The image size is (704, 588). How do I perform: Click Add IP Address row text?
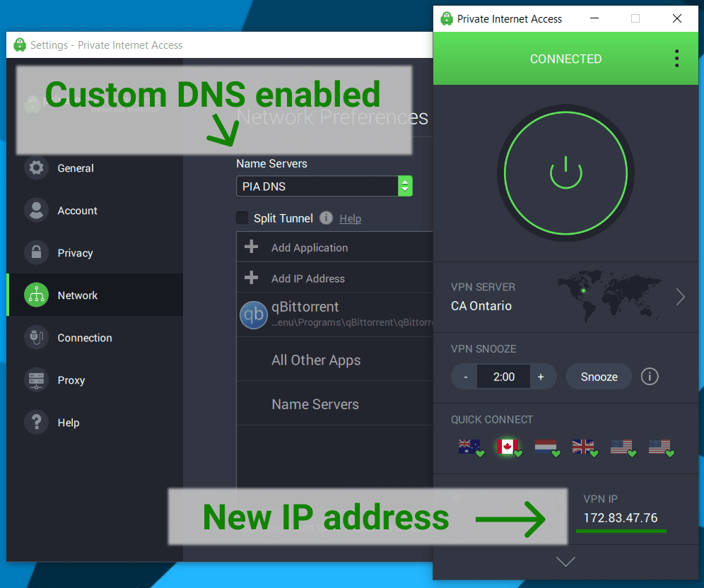pos(308,278)
